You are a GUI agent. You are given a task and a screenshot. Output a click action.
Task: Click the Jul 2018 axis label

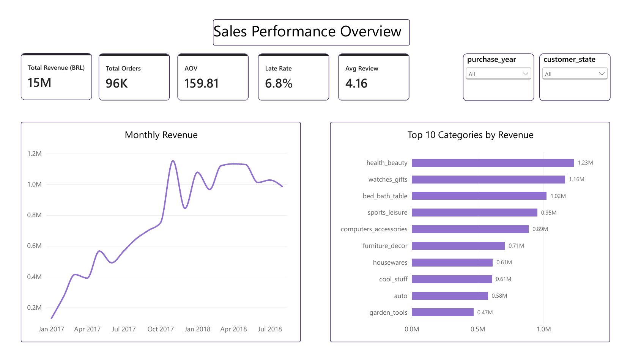[x=270, y=329]
